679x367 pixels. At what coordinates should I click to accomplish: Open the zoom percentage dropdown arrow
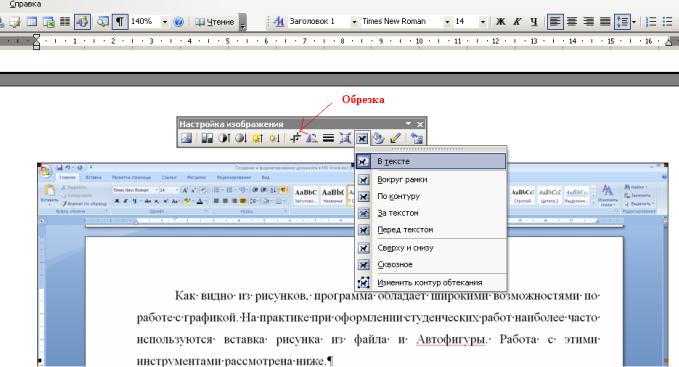tap(165, 22)
